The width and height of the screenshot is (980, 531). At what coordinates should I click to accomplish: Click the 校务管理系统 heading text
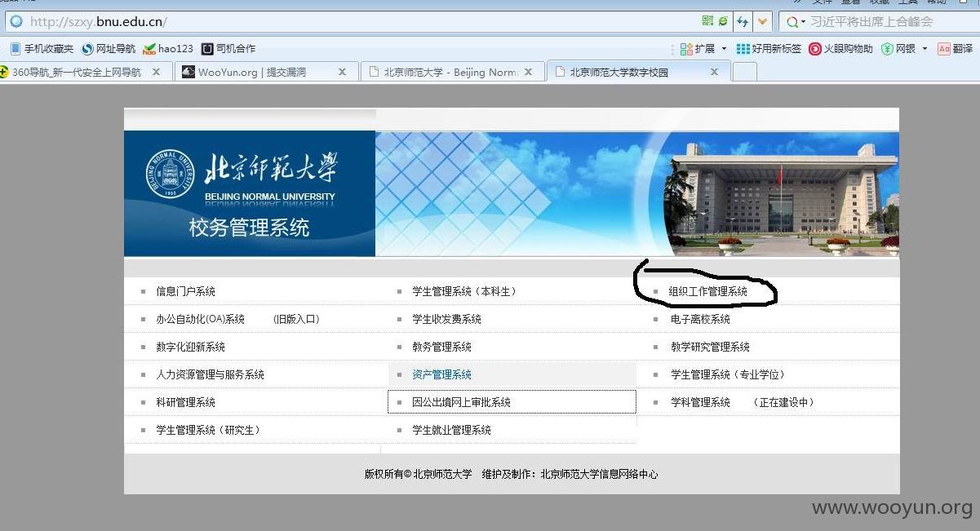click(249, 228)
